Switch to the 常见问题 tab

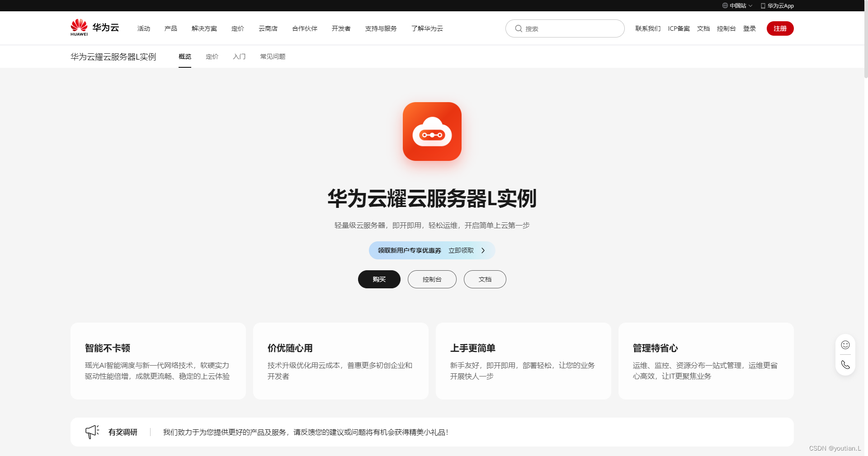pyautogui.click(x=273, y=56)
